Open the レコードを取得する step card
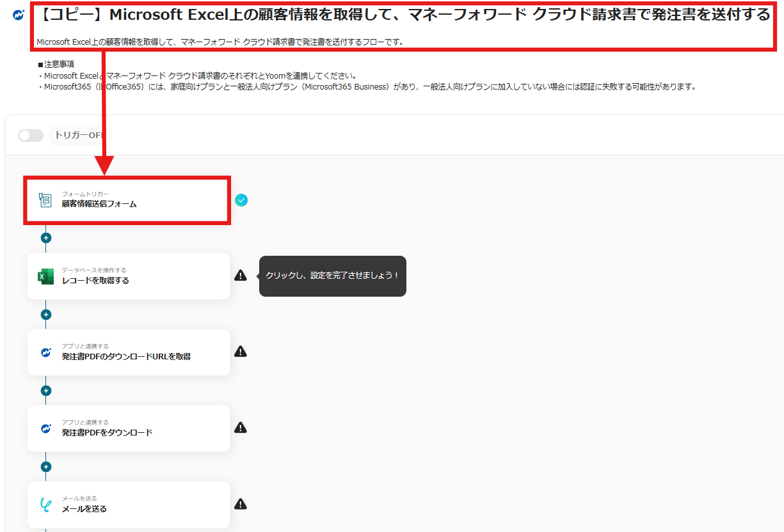The width and height of the screenshot is (784, 532). coord(129,276)
